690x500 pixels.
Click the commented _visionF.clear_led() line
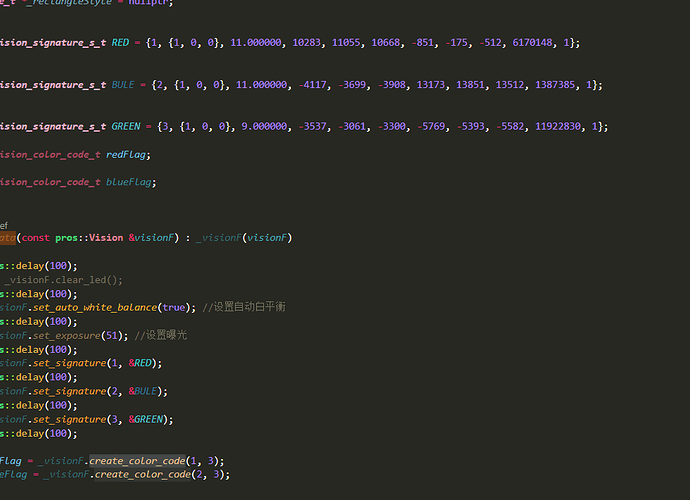pyautogui.click(x=63, y=280)
